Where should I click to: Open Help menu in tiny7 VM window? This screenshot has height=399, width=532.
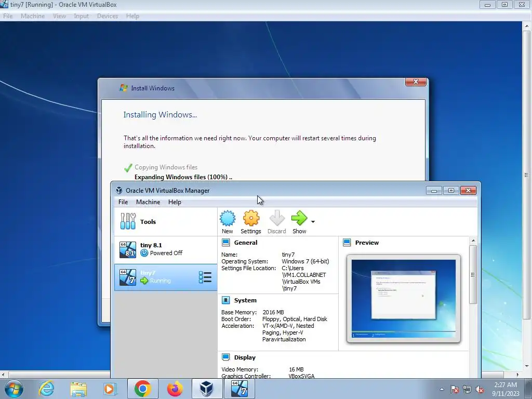(132, 16)
